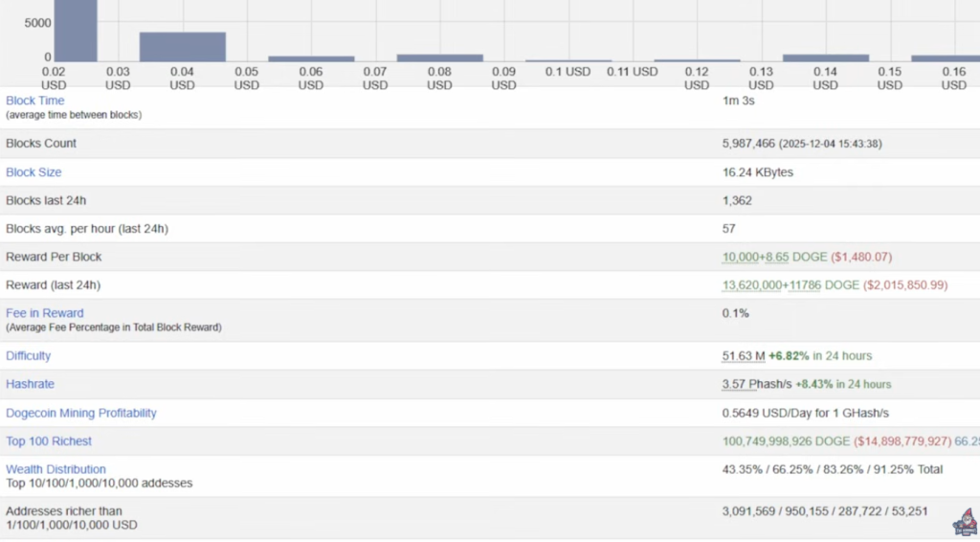Image resolution: width=980 pixels, height=542 pixels.
Task: Click the underlined 51.63 M difficulty value
Action: pos(743,356)
